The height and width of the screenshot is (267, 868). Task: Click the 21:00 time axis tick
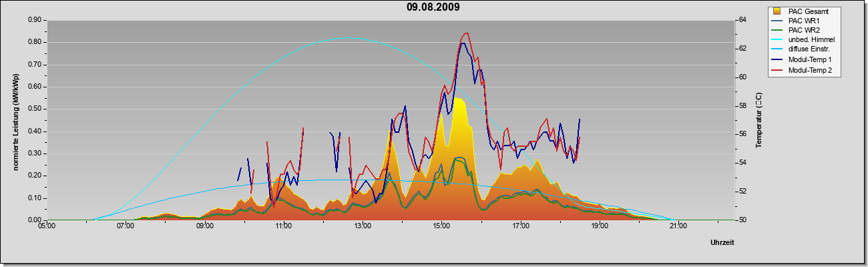[678, 226]
